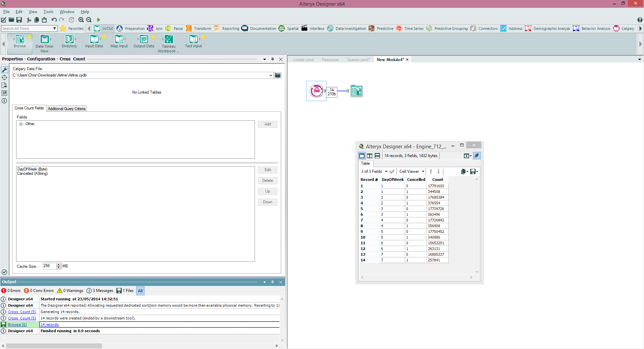644x349 pixels.
Task: Click the Add field button
Action: [268, 124]
